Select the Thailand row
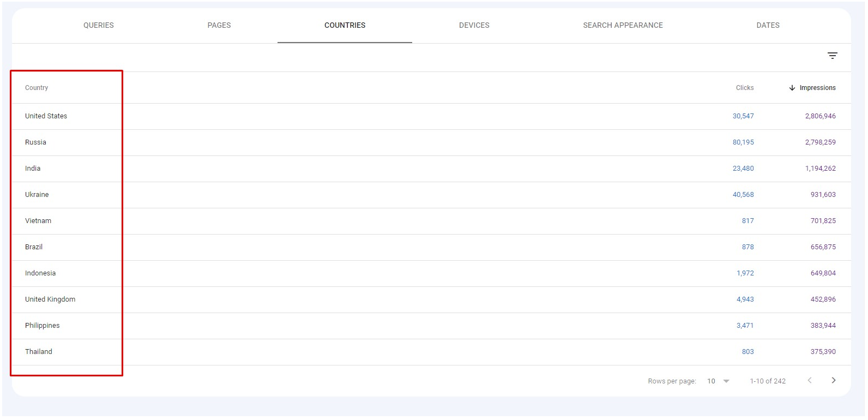The height and width of the screenshot is (420, 868). 39,352
